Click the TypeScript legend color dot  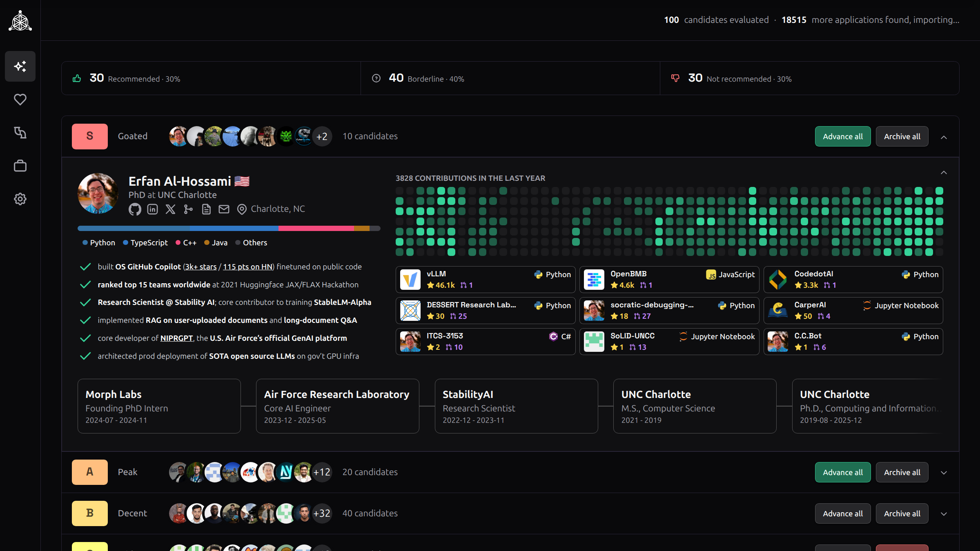point(125,242)
